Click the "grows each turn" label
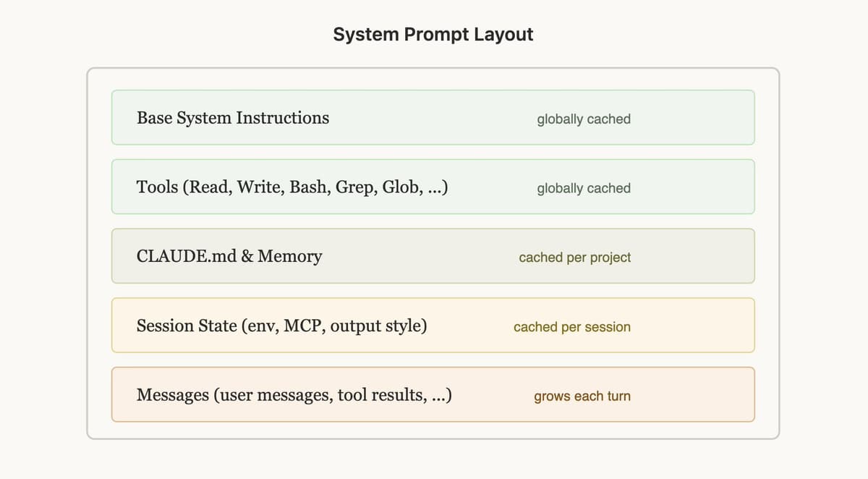868x479 pixels. pyautogui.click(x=582, y=397)
